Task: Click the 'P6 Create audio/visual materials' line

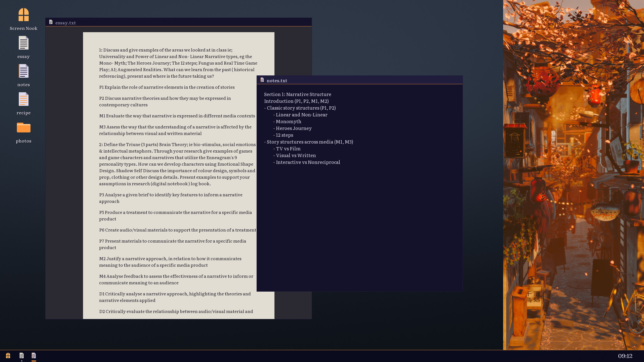Action: (178, 230)
